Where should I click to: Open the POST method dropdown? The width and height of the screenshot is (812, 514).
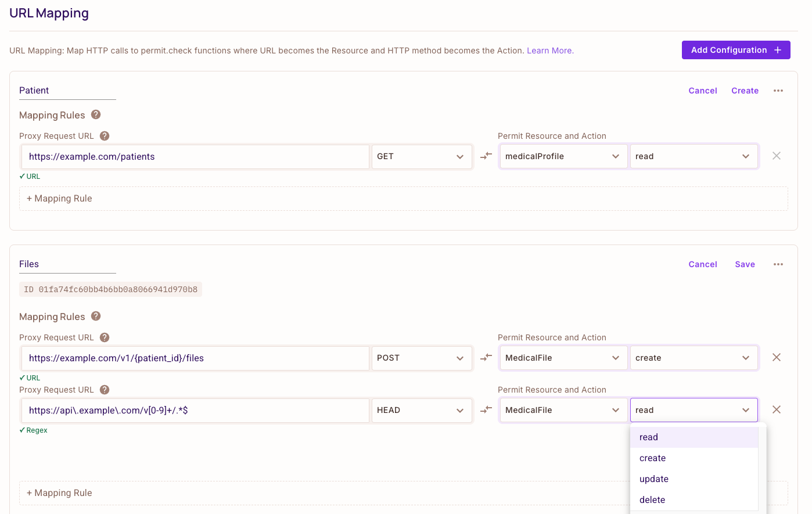(422, 358)
